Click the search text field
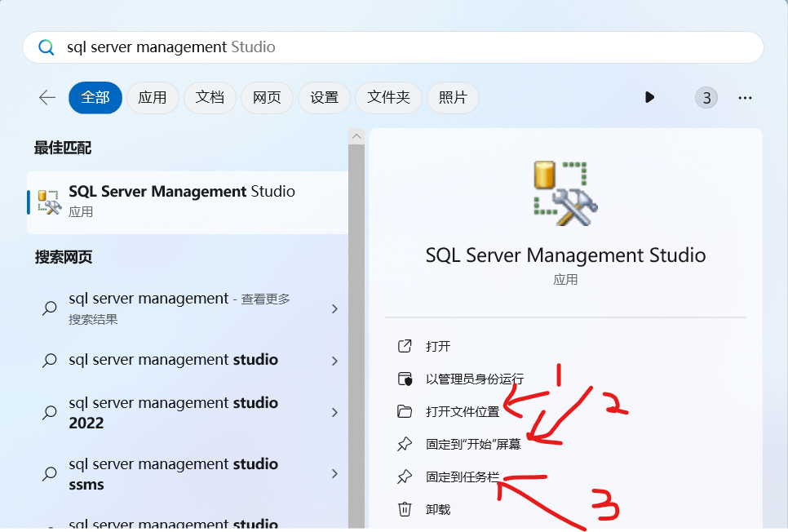788x532 pixels. pos(393,47)
